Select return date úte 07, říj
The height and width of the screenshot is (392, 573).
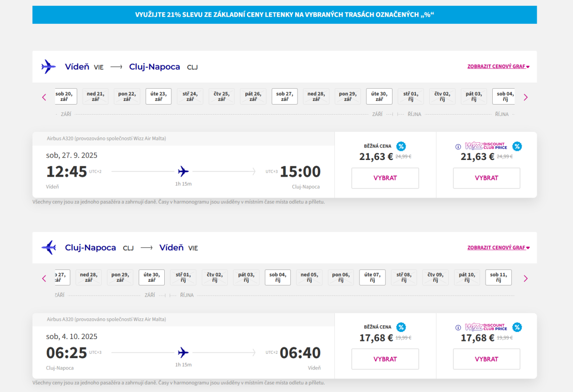click(x=372, y=277)
